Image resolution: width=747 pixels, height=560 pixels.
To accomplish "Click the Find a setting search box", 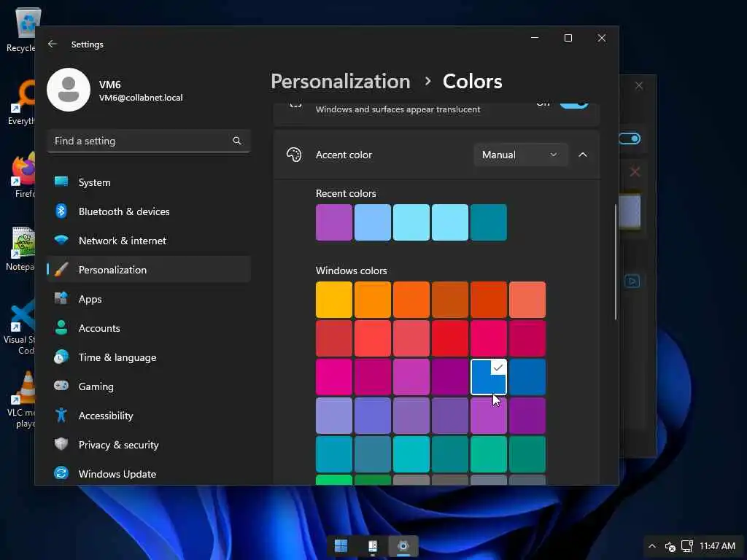I will pos(149,141).
